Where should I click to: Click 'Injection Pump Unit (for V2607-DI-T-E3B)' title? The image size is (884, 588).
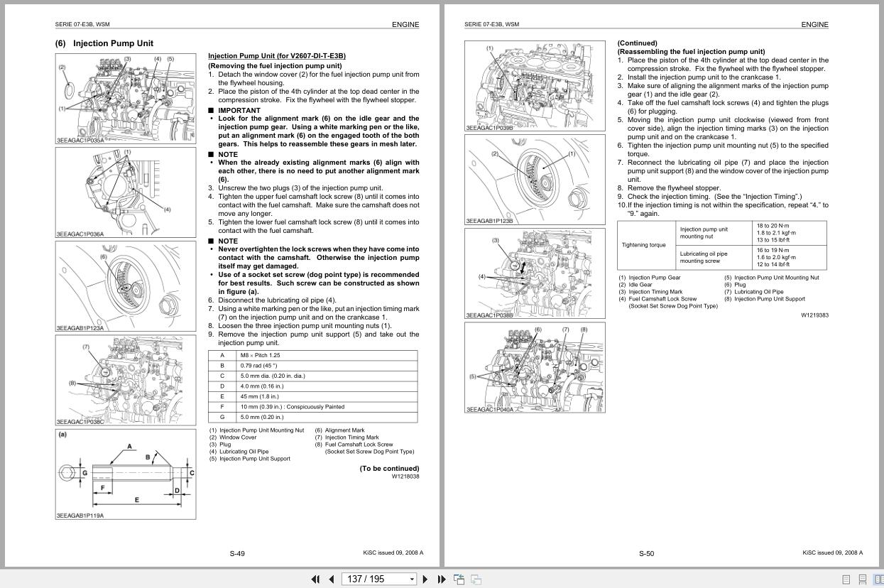pos(277,56)
